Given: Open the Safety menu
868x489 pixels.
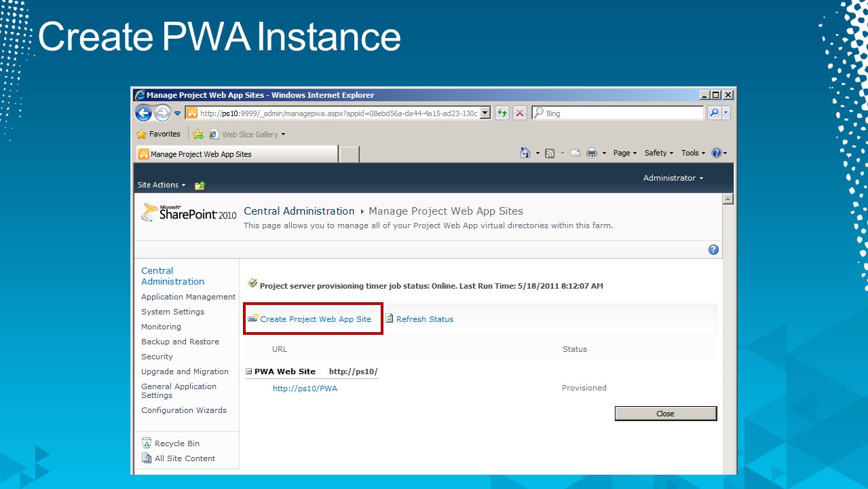Looking at the screenshot, I should pos(659,153).
